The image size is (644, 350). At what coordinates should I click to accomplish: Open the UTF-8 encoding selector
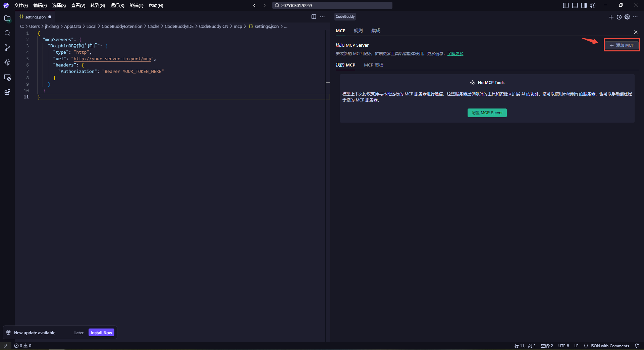pyautogui.click(x=563, y=346)
